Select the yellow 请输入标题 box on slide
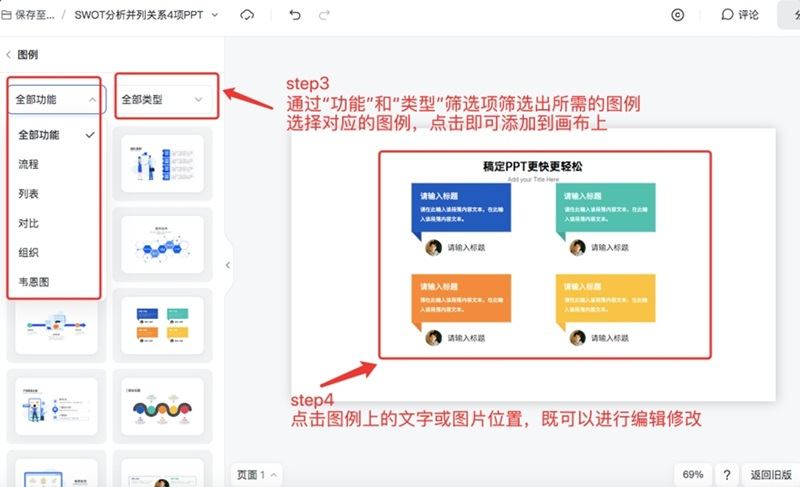This screenshot has height=487, width=800. pos(606,298)
